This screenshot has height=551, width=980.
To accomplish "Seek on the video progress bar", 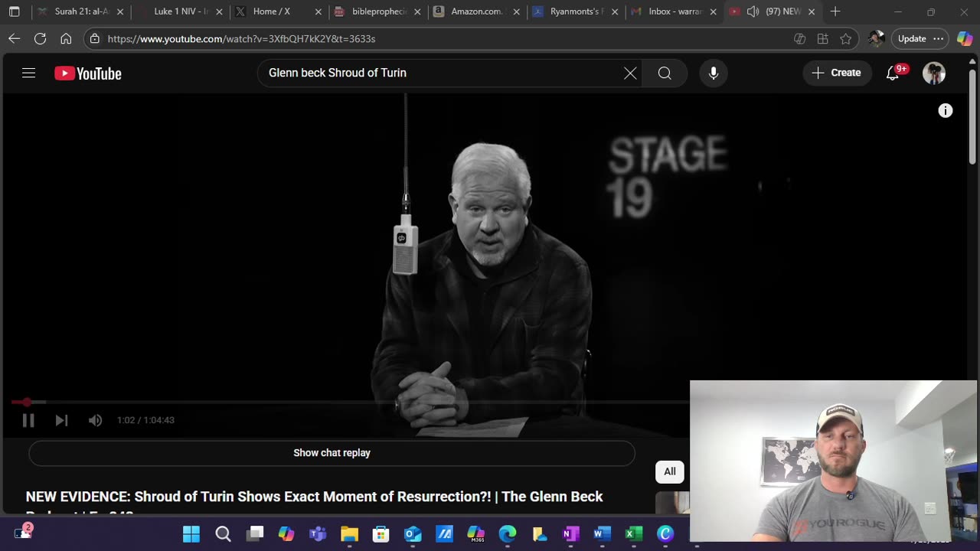I will click(x=350, y=402).
